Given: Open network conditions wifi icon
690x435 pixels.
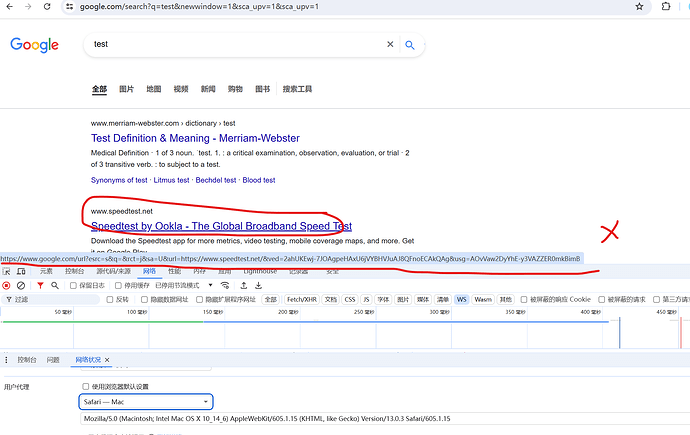Looking at the screenshot, I should [225, 285].
